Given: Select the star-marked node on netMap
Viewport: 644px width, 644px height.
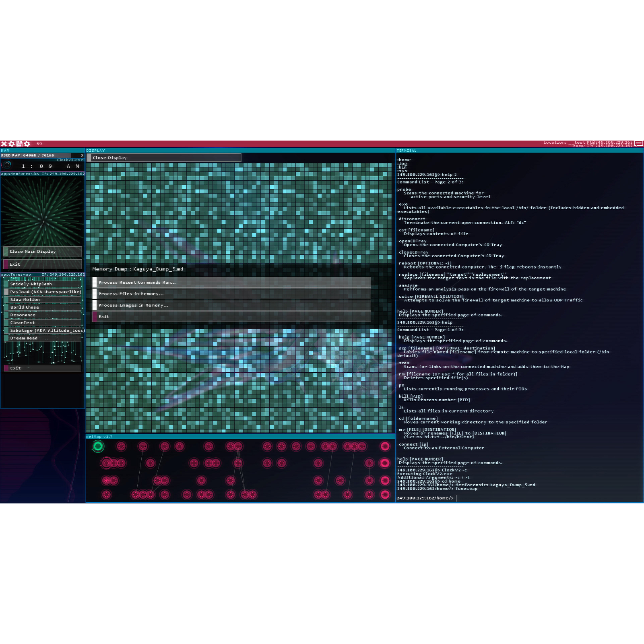Looking at the screenshot, I should [x=106, y=480].
